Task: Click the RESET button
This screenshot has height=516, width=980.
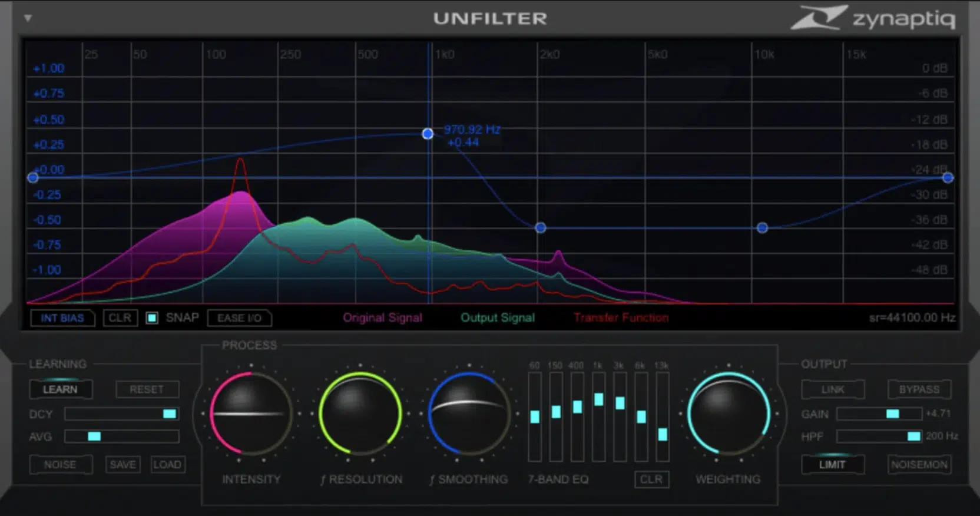Action: (147, 389)
